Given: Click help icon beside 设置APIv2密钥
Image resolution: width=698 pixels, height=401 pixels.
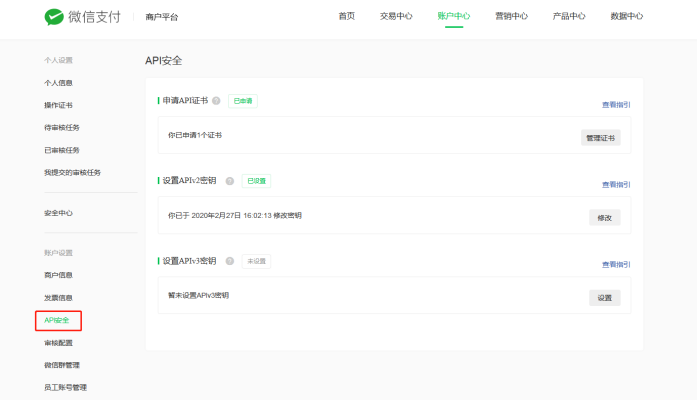Looking at the screenshot, I should 229,181.
